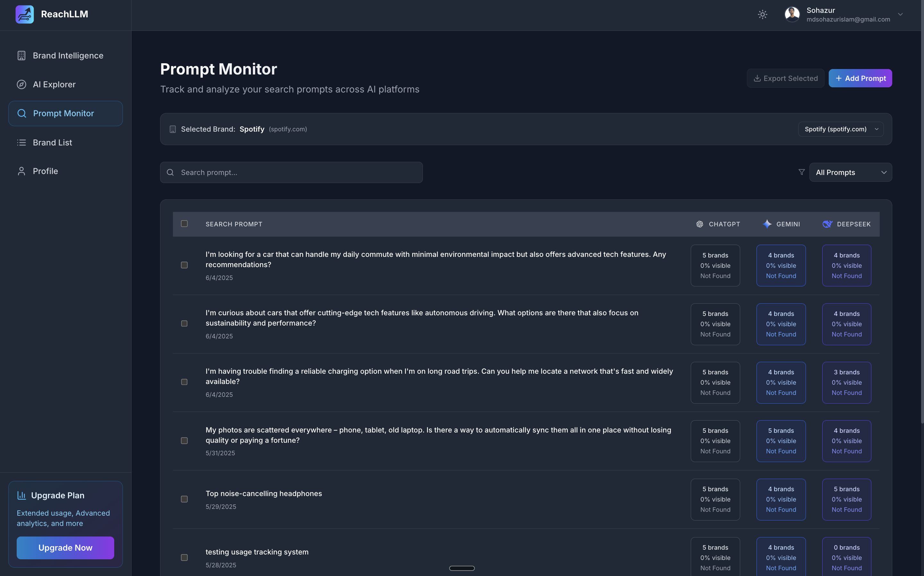Open ChatGPT result for charging option prompt
924x576 pixels.
[715, 382]
